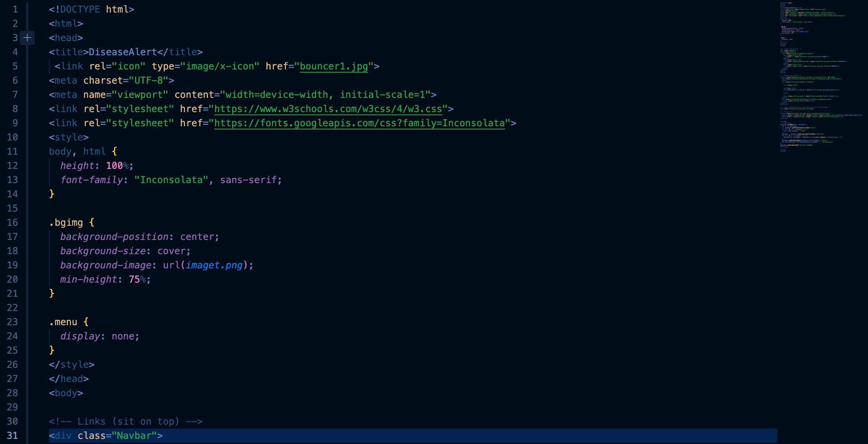
Task: Click line number 23 beside .menu
Action: (13, 322)
